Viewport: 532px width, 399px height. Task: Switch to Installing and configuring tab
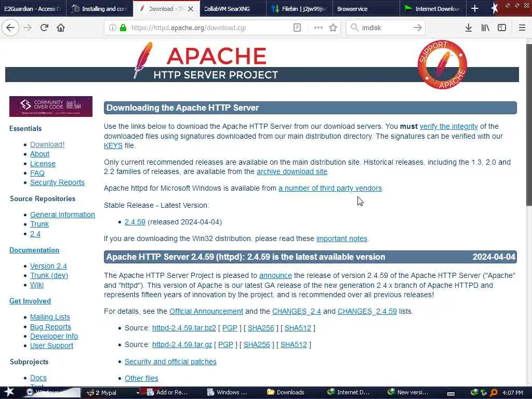[x=100, y=8]
